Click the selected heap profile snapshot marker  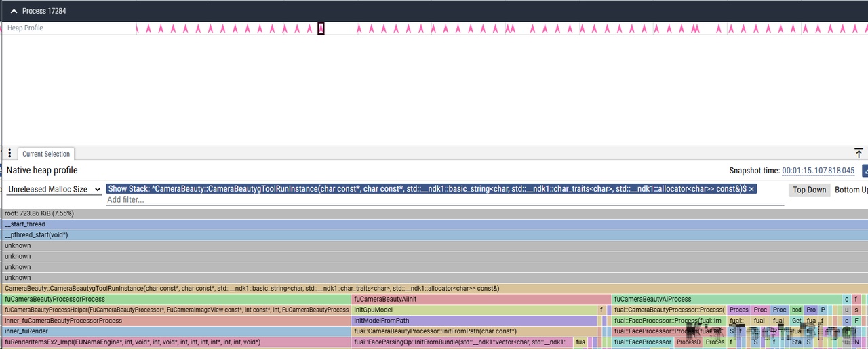321,28
